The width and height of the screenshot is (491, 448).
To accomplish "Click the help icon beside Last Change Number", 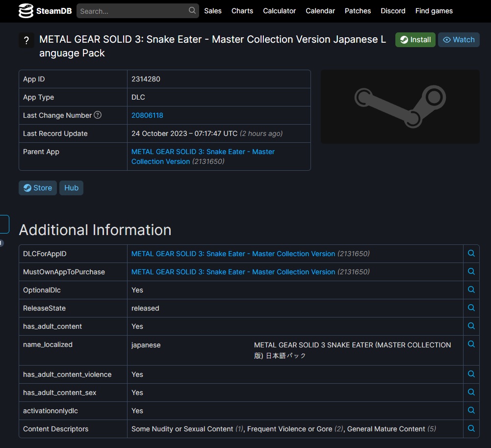I will click(x=98, y=115).
